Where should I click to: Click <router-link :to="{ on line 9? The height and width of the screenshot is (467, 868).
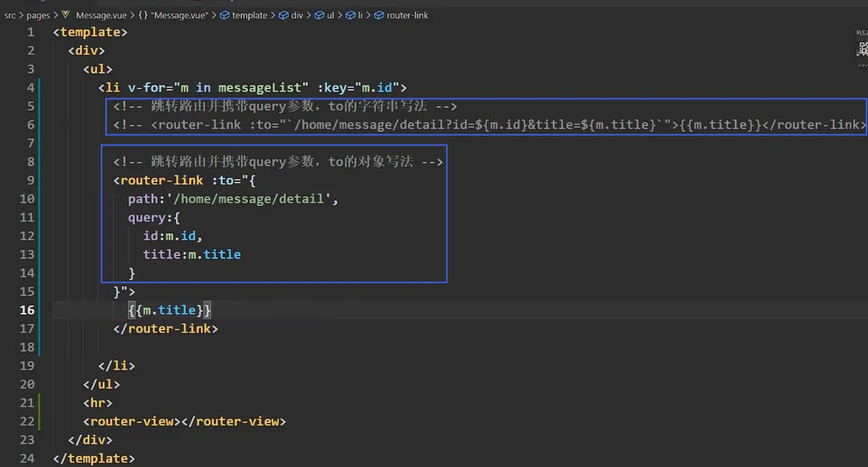click(184, 180)
